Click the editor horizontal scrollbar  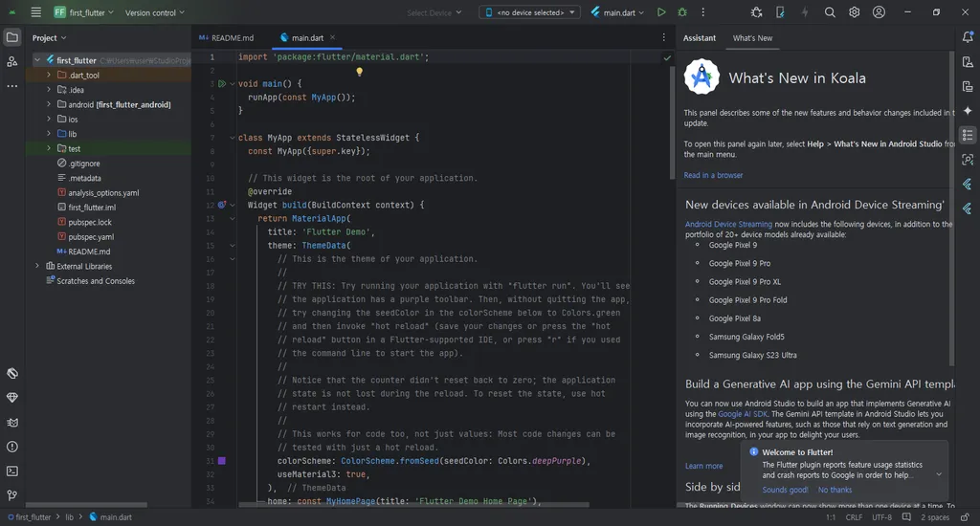tap(413, 505)
